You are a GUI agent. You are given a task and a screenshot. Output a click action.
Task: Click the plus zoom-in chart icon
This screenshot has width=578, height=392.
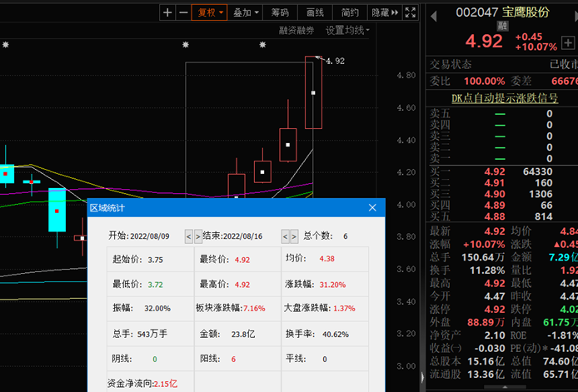[x=167, y=12]
